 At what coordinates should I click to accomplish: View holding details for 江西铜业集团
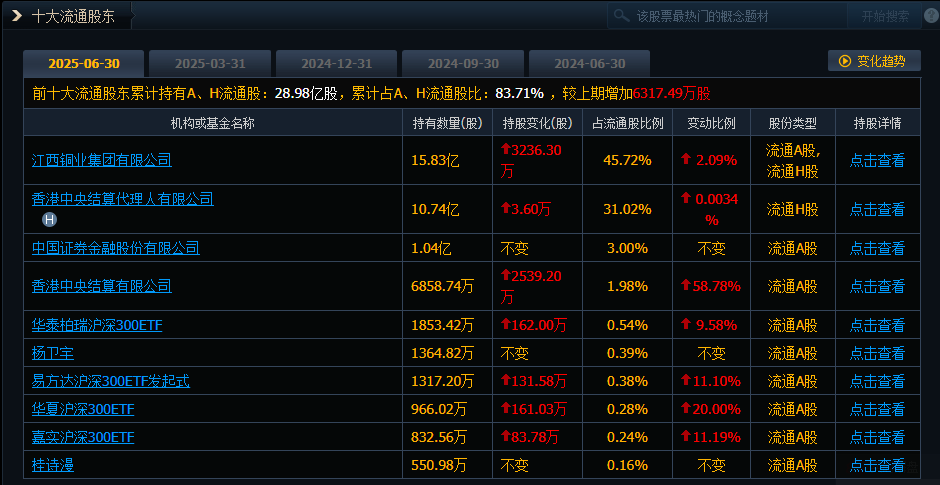[x=877, y=160]
